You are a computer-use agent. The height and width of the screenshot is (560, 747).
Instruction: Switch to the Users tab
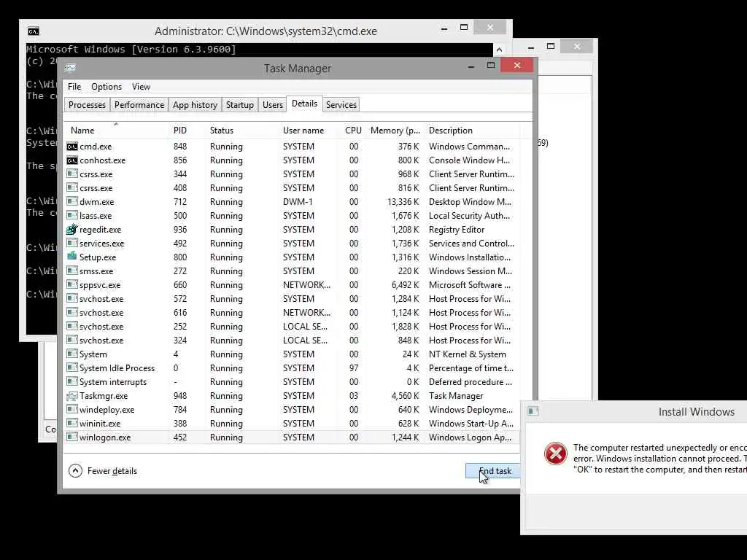click(x=273, y=105)
